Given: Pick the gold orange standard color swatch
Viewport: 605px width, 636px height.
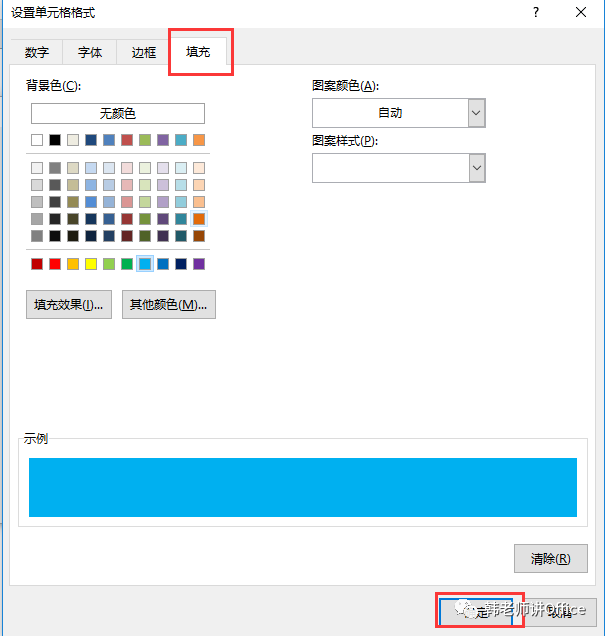Looking at the screenshot, I should [73, 264].
